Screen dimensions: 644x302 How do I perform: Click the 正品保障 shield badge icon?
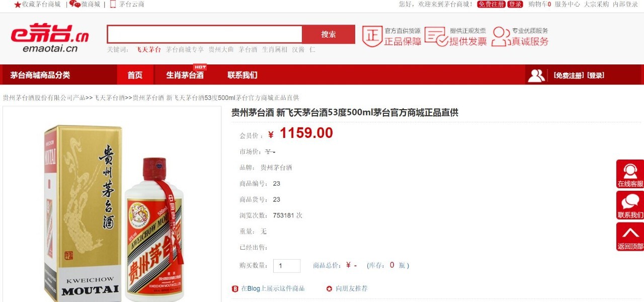coord(372,36)
